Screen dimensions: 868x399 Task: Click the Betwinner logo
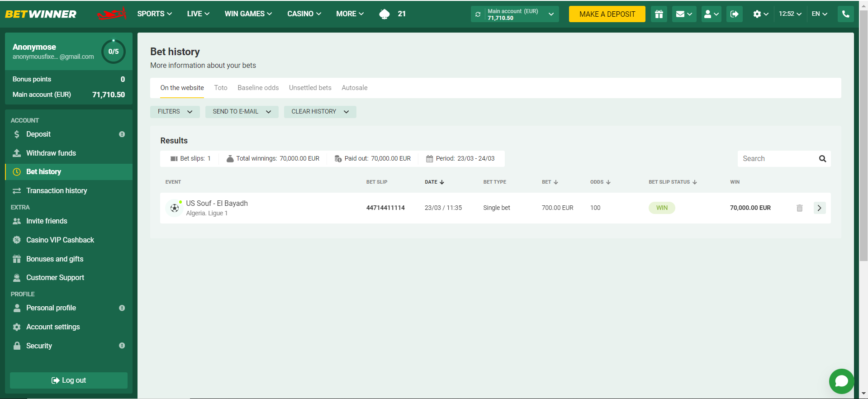pos(41,14)
